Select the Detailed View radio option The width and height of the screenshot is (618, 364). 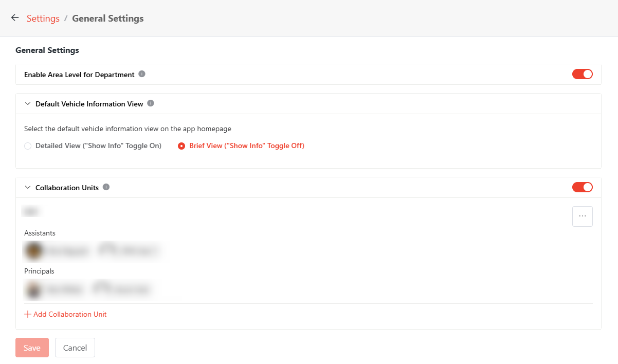(x=28, y=146)
